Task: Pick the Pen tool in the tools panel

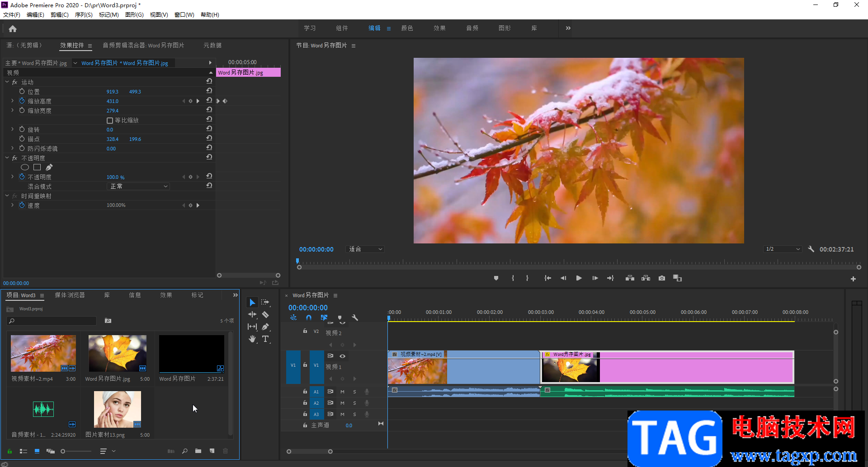Action: (x=265, y=327)
